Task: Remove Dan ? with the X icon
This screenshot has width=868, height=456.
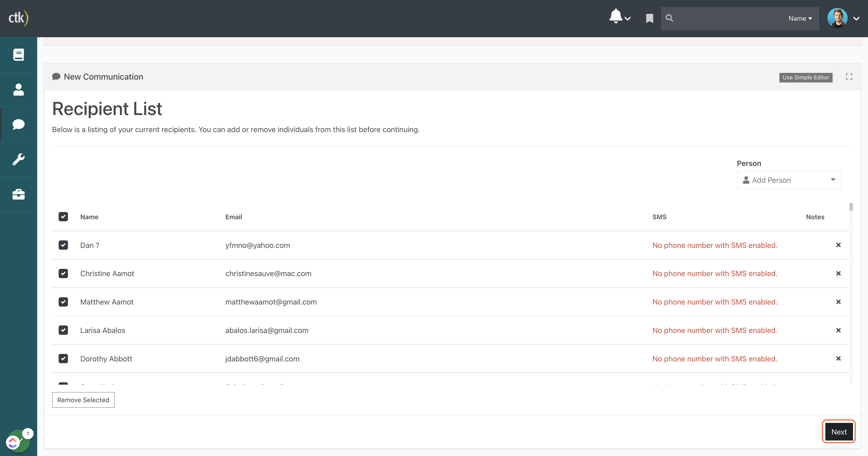Action: pos(838,245)
